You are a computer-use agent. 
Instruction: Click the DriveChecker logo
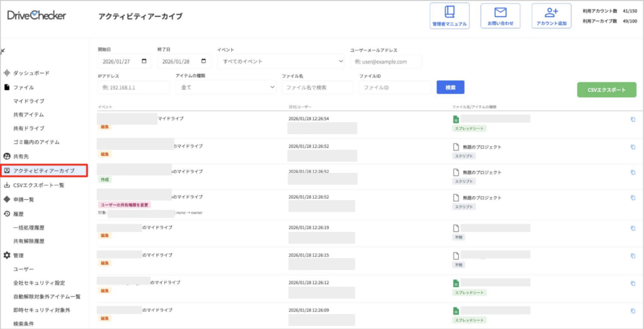tap(36, 15)
